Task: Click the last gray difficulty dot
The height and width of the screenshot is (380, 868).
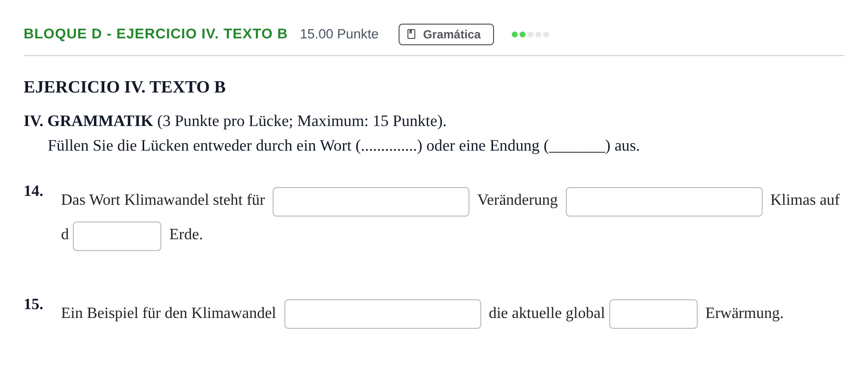Action: [546, 34]
